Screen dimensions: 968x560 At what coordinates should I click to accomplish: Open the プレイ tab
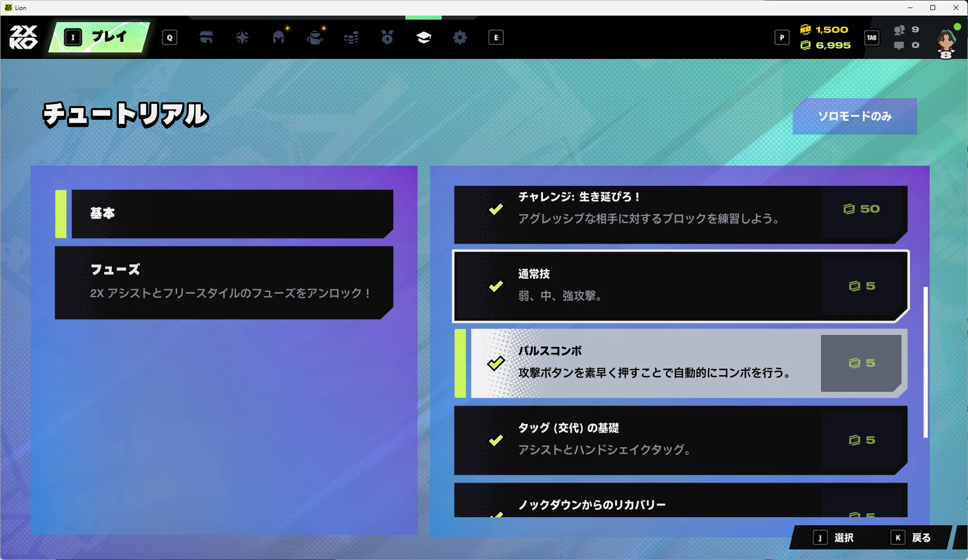tap(99, 37)
